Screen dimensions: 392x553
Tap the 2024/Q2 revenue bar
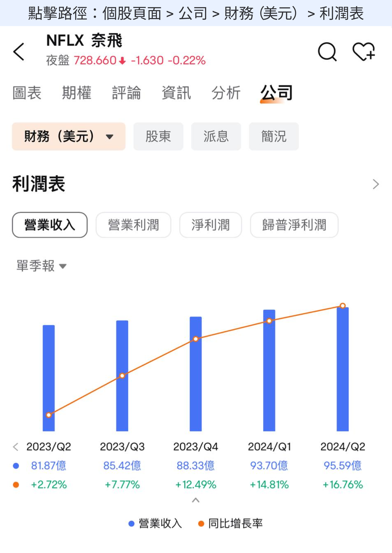pyautogui.click(x=343, y=369)
